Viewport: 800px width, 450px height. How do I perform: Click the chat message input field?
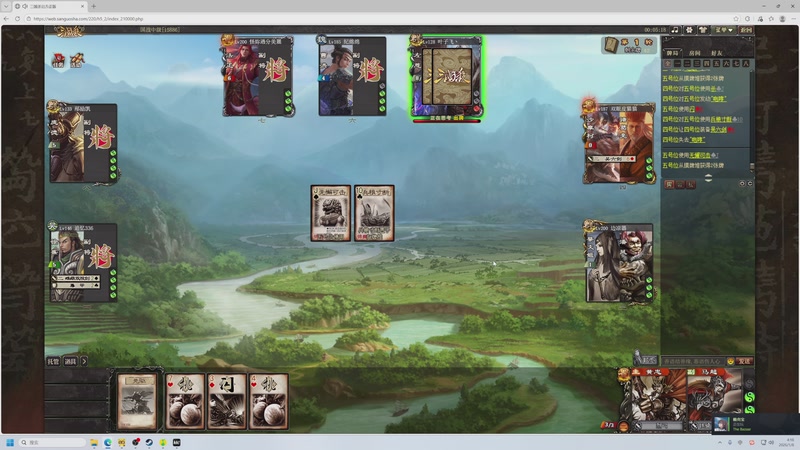(693, 361)
